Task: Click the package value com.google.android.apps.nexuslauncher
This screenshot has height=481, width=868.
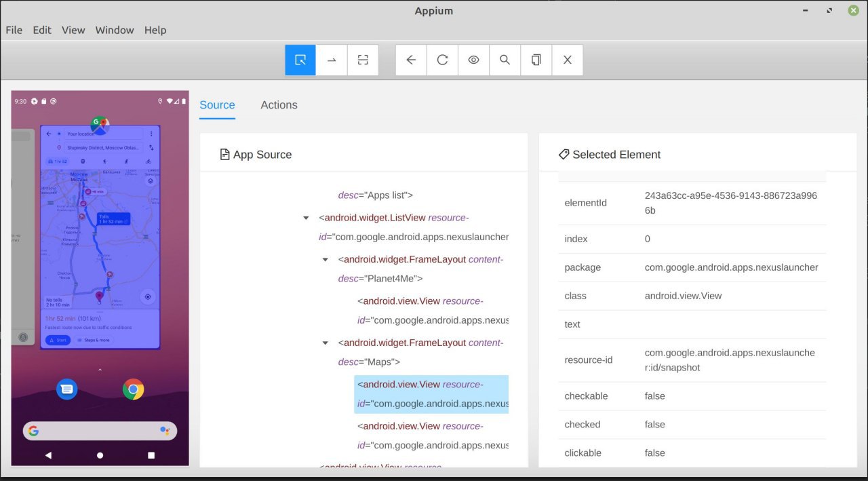Action: point(732,267)
